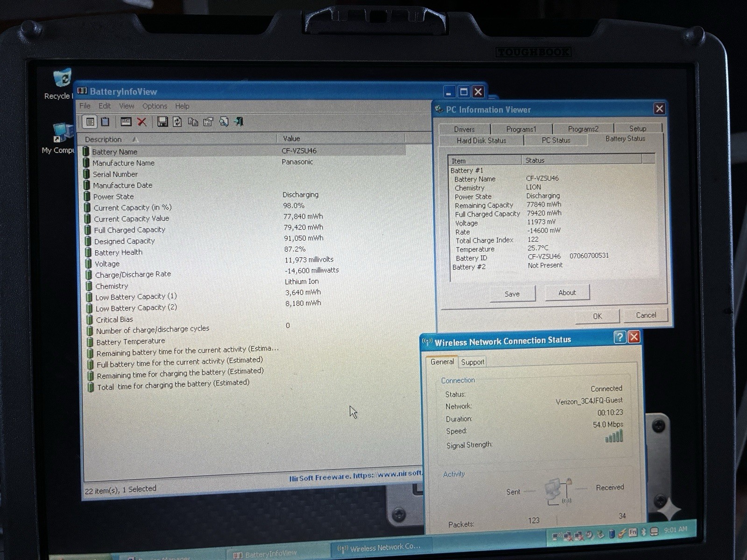Click the Item column header in PC Information Viewer
Screen dimensions: 747x560
(485, 161)
